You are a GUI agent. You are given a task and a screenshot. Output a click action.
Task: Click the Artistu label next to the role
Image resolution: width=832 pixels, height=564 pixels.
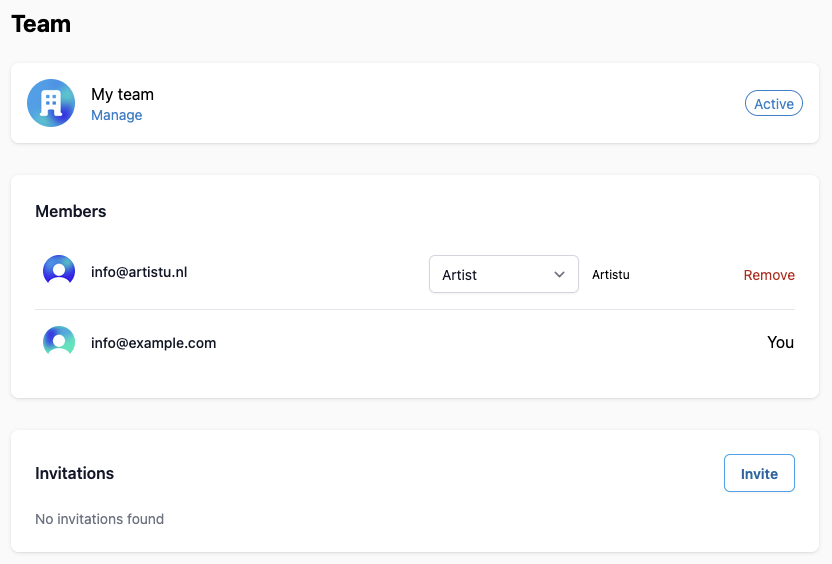(611, 275)
